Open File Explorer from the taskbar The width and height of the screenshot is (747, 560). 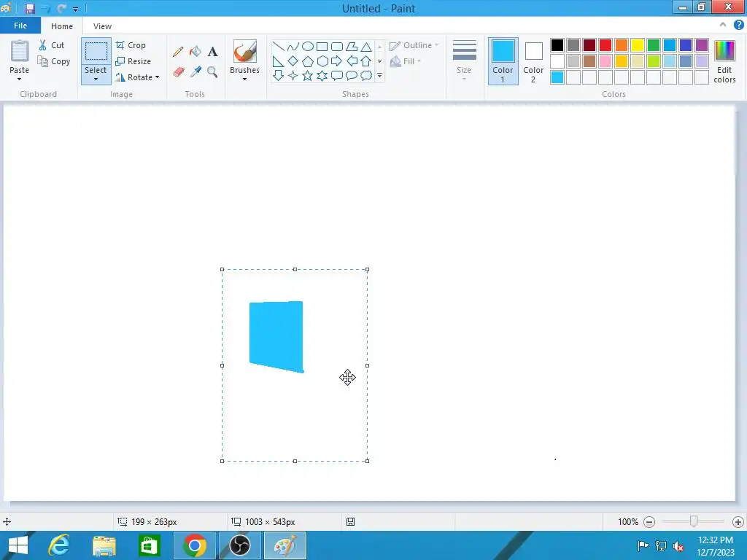coord(104,545)
